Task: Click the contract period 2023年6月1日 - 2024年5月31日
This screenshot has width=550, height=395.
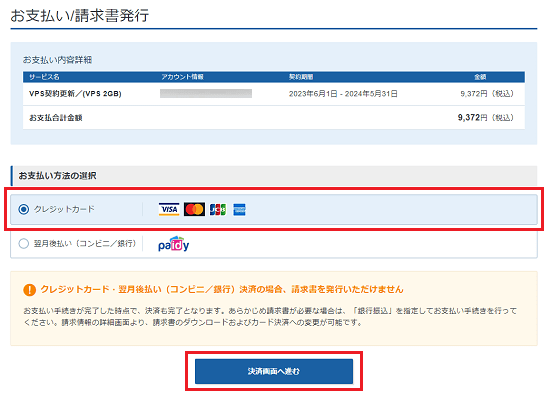Action: point(343,94)
